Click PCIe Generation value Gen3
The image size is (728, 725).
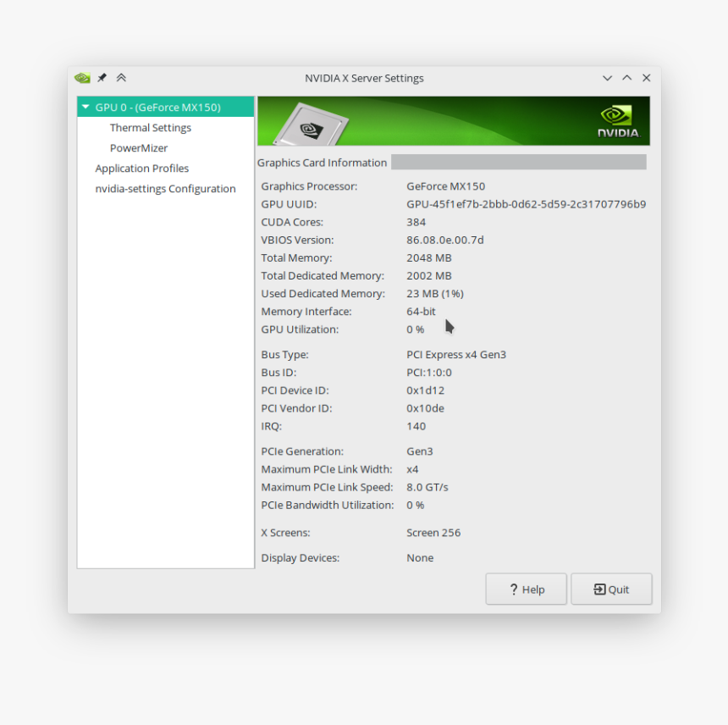[x=420, y=451]
